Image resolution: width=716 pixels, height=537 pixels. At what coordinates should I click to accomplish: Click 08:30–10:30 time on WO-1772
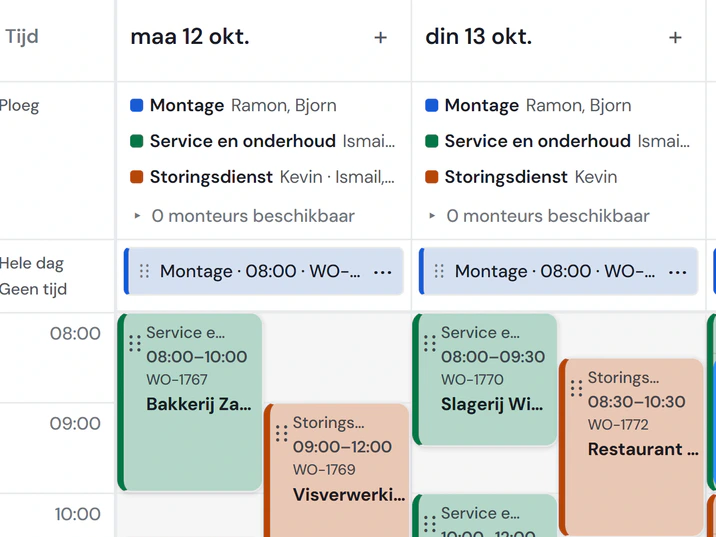click(x=637, y=402)
